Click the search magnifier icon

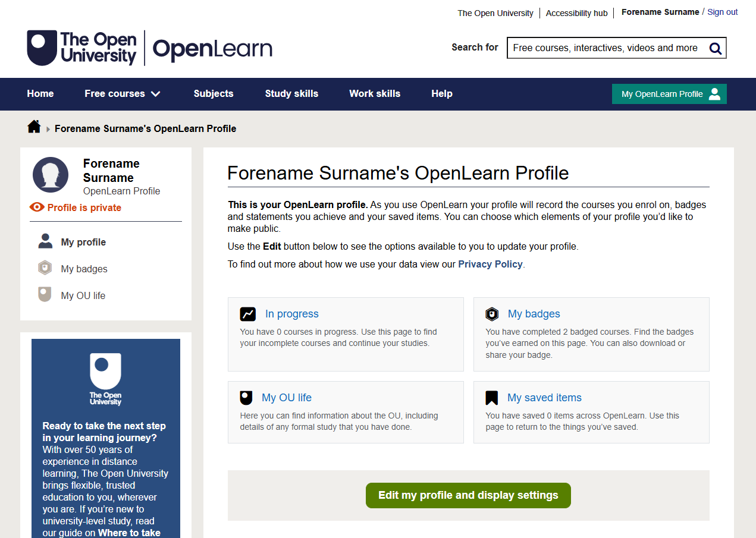(715, 48)
